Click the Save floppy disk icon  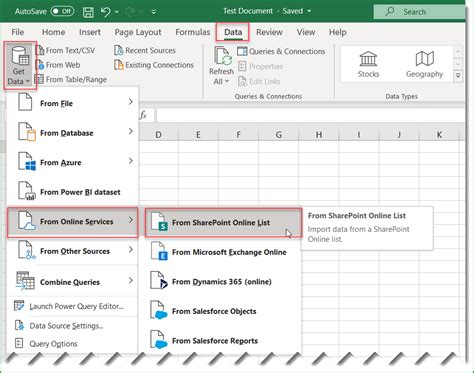tap(88, 12)
